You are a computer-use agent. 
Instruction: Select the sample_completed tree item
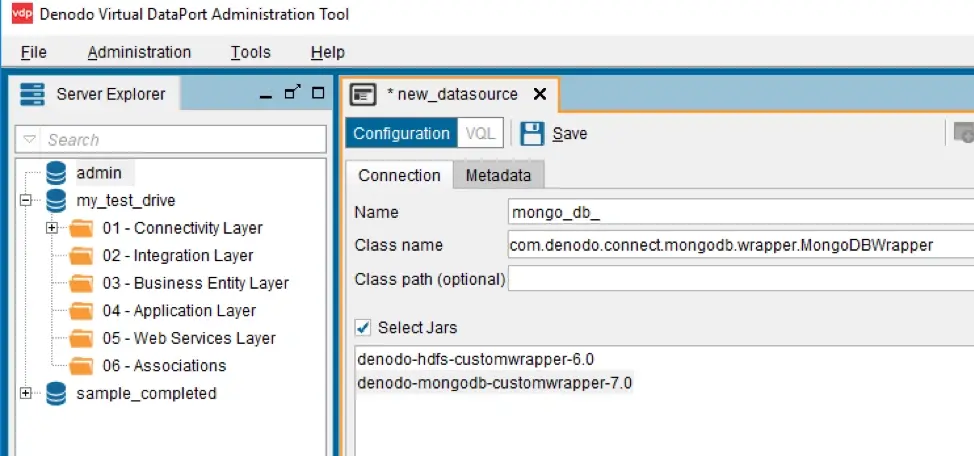pos(146,393)
